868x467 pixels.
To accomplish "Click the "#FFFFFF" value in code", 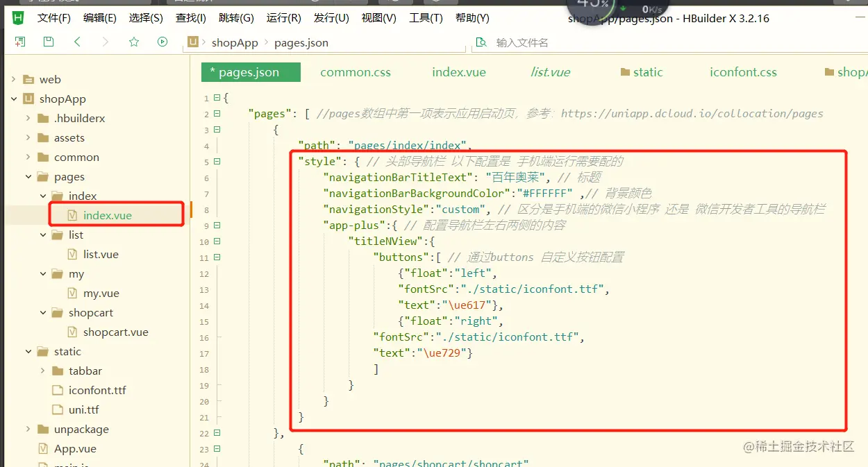I will (544, 193).
